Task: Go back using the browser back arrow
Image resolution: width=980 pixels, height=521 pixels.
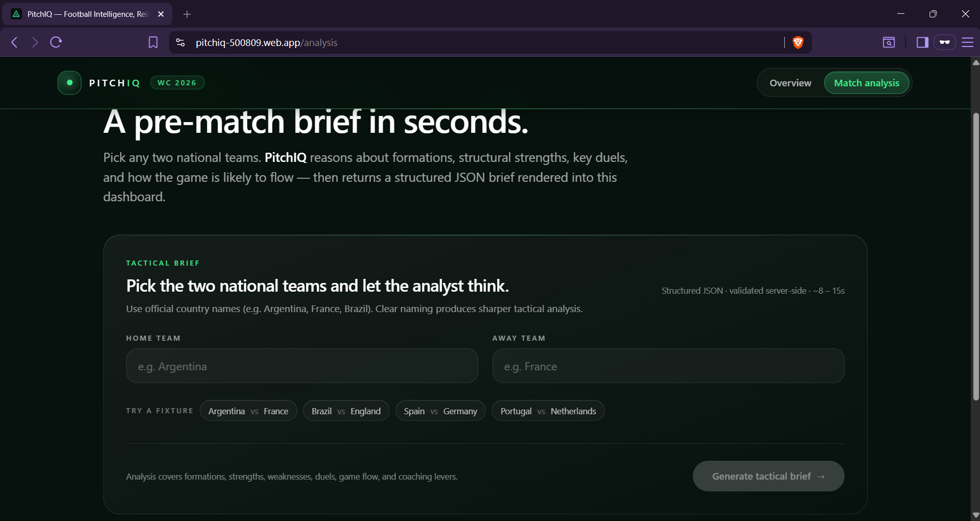Action: (x=14, y=42)
